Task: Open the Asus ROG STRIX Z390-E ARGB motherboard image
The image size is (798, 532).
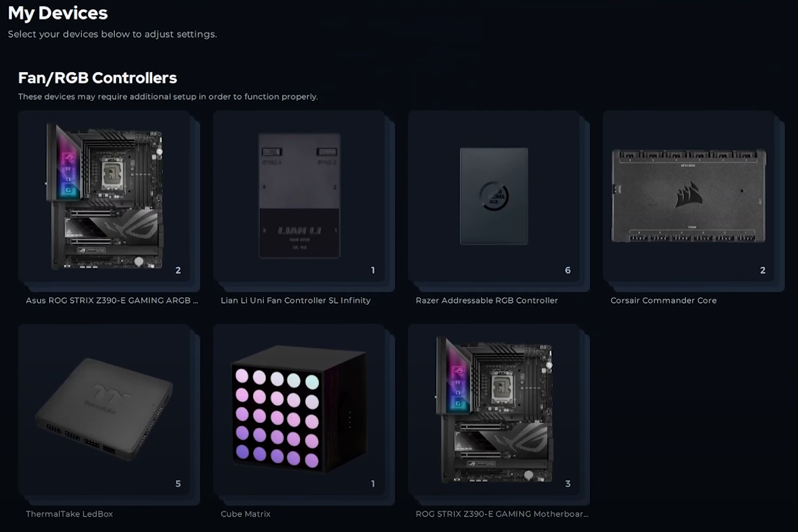Action: coord(105,197)
